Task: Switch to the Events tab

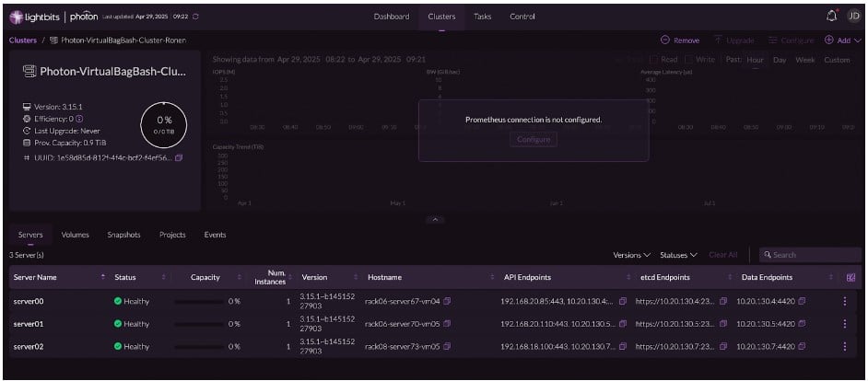Action: click(x=215, y=235)
